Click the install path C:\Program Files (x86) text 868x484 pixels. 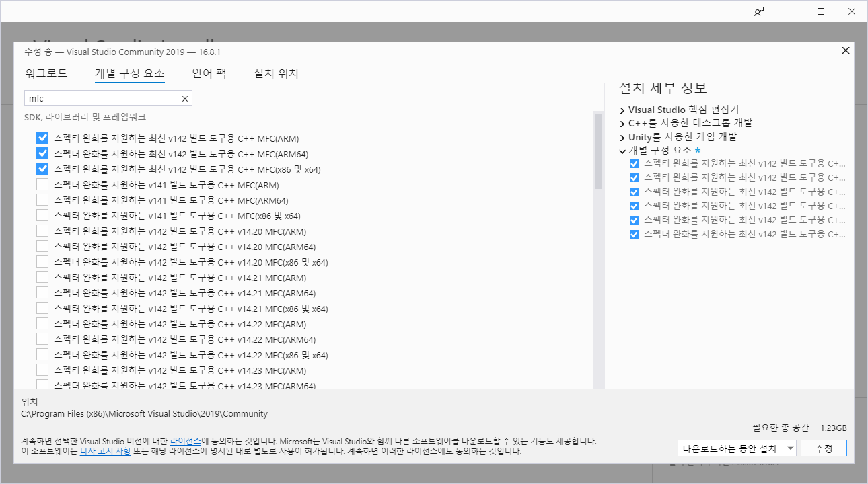[145, 414]
